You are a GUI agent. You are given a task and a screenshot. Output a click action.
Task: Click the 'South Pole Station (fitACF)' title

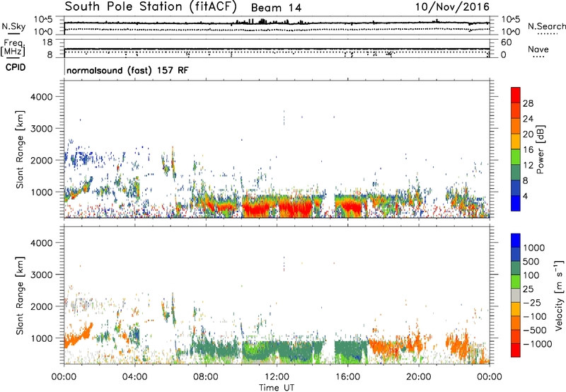151,6
